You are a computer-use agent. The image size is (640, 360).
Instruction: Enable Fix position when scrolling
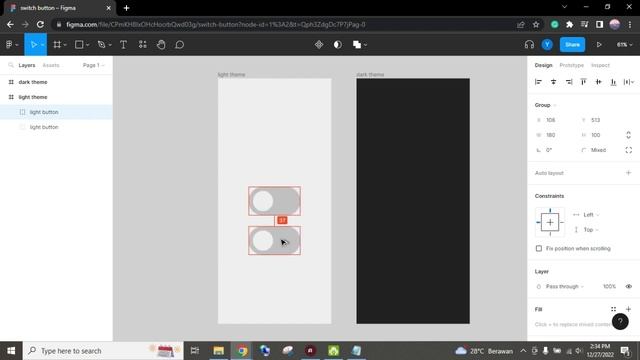(539, 248)
